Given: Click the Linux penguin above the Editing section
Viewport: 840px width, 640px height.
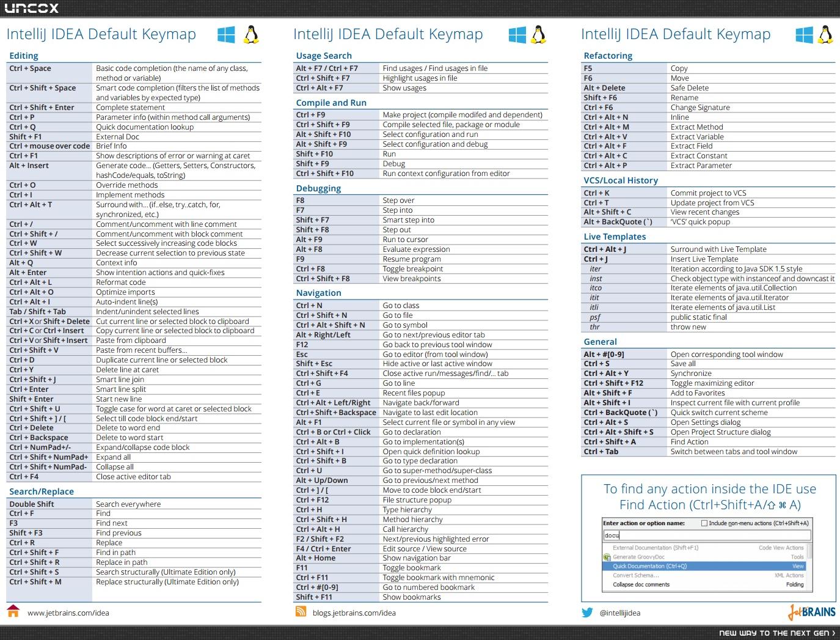Looking at the screenshot, I should (251, 35).
